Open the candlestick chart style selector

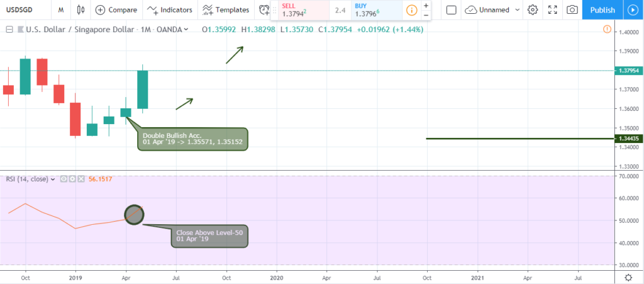tap(80, 10)
